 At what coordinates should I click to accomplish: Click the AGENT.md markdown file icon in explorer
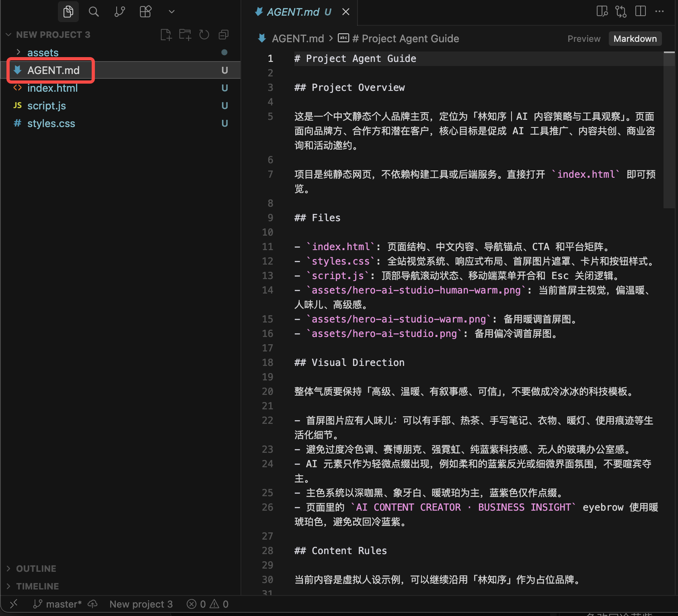pyautogui.click(x=17, y=70)
